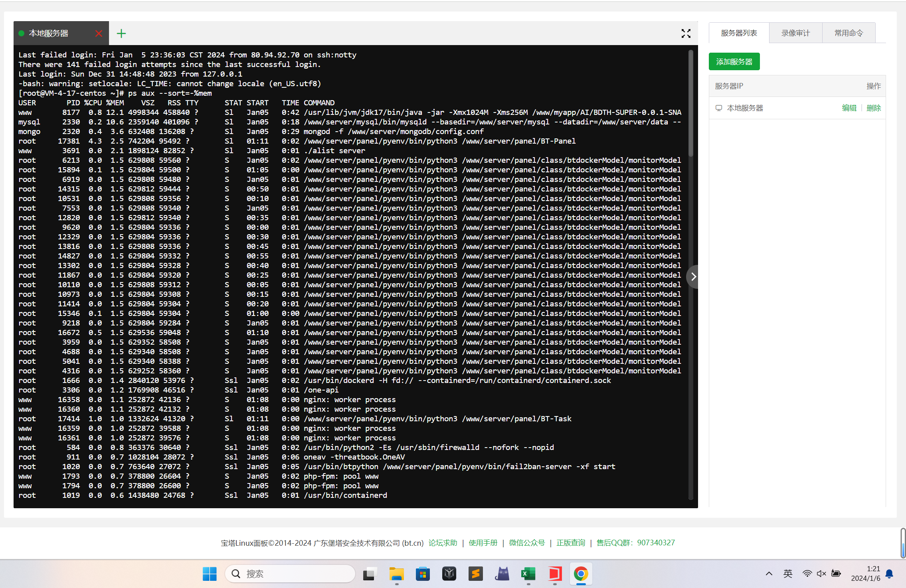Click the /usr/bin/containerd process row

[x=203, y=495]
